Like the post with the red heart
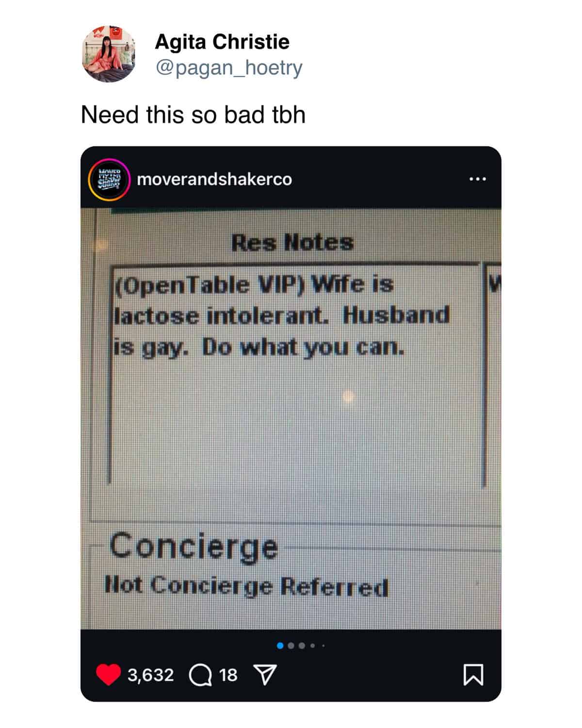582x728 pixels. (108, 675)
